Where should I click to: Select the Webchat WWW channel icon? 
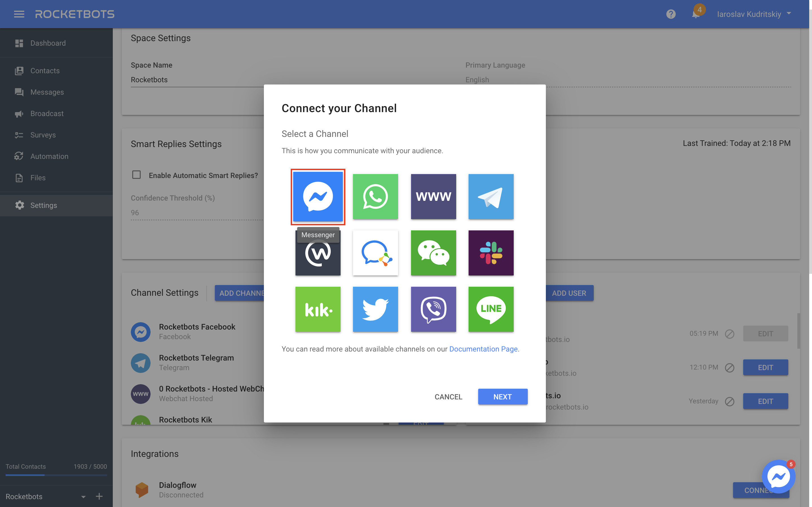433,196
